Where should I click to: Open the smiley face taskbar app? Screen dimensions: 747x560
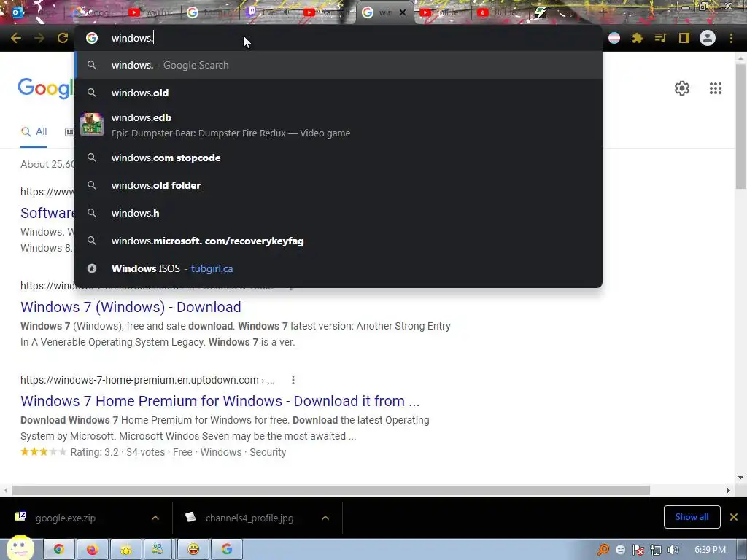point(193,550)
